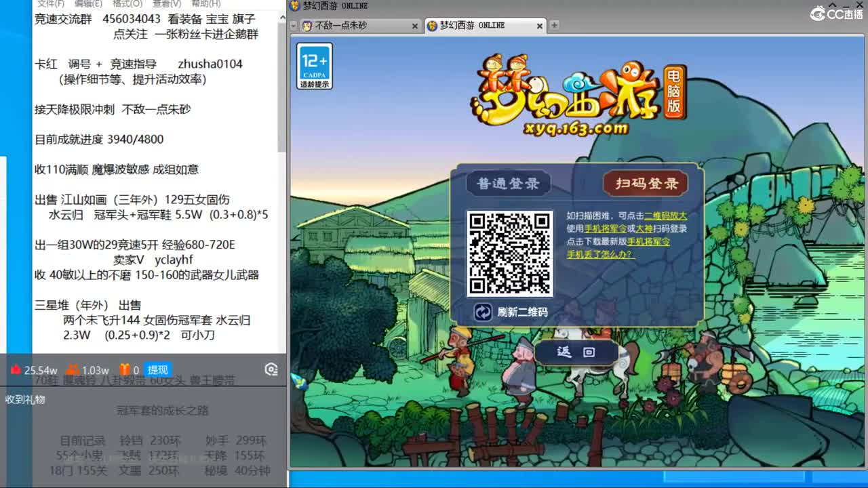
Task: Click the tab list dropdown arrow
Action: [x=294, y=26]
